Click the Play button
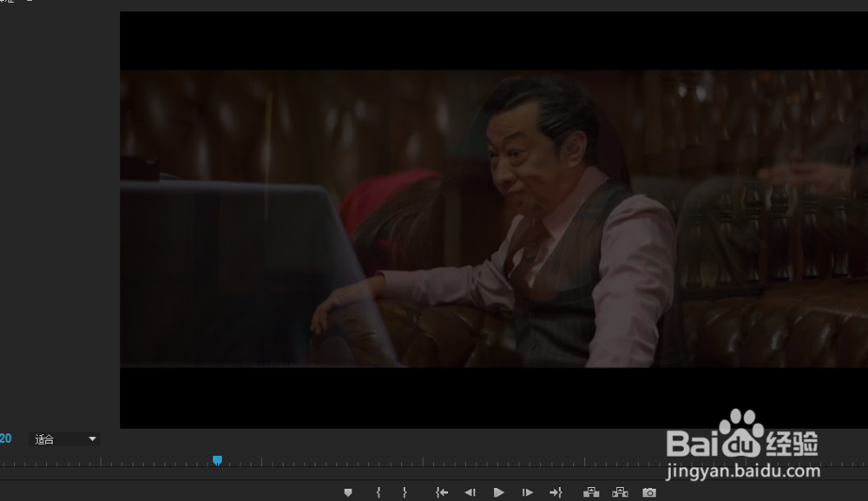This screenshot has height=501, width=868. 498,492
